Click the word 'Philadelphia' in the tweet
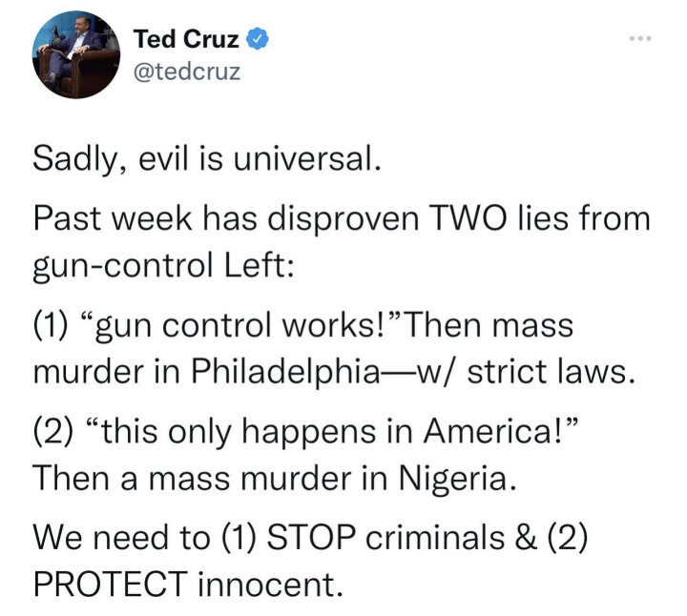The image size is (687, 616). 285,373
